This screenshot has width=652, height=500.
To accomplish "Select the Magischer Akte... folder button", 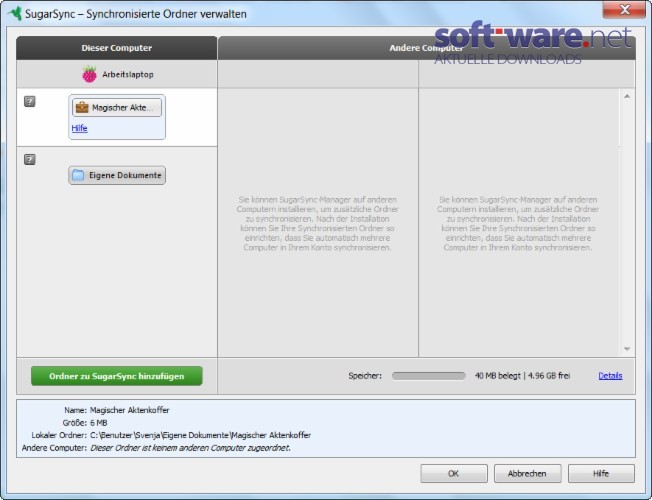I will [117, 108].
